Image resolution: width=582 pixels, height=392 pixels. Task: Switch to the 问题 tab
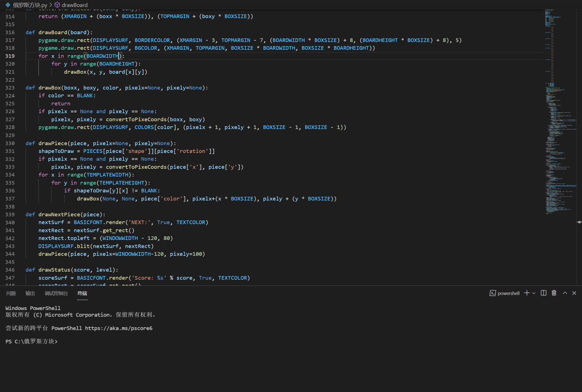click(11, 293)
